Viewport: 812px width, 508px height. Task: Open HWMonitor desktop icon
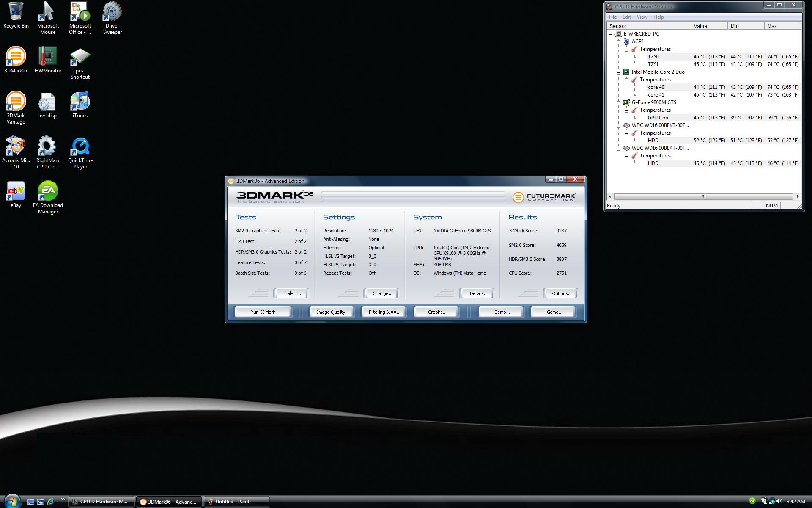pyautogui.click(x=48, y=60)
